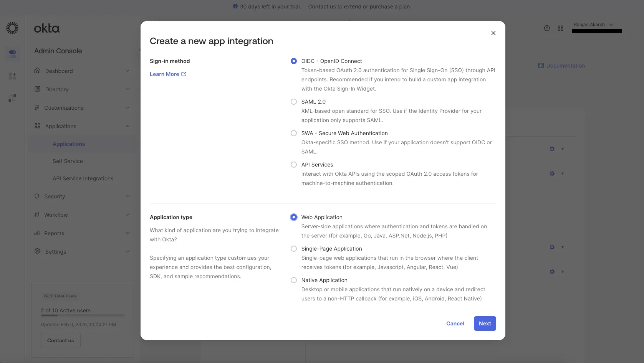The height and width of the screenshot is (363, 644).
Task: Open the Directory menu item
Action: [57, 89]
